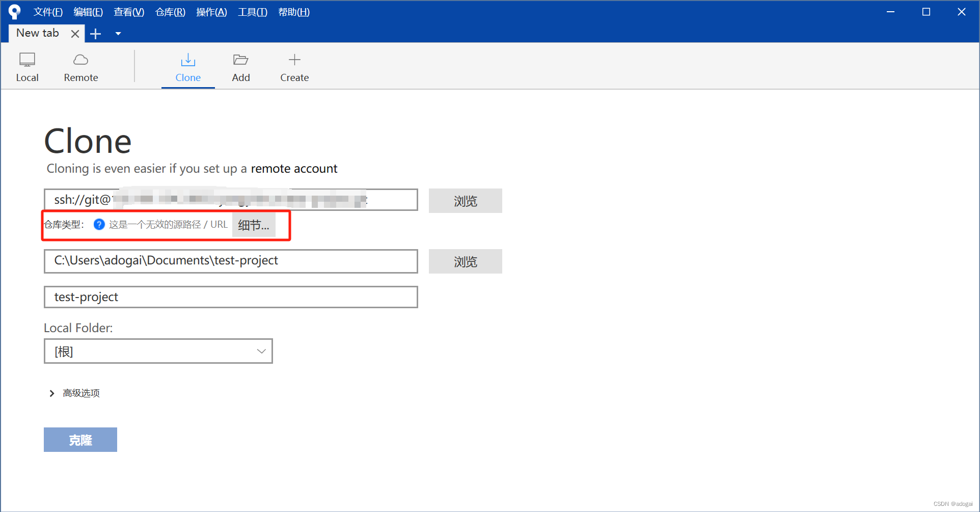
Task: Open the 文件(F) menu
Action: click(48, 12)
